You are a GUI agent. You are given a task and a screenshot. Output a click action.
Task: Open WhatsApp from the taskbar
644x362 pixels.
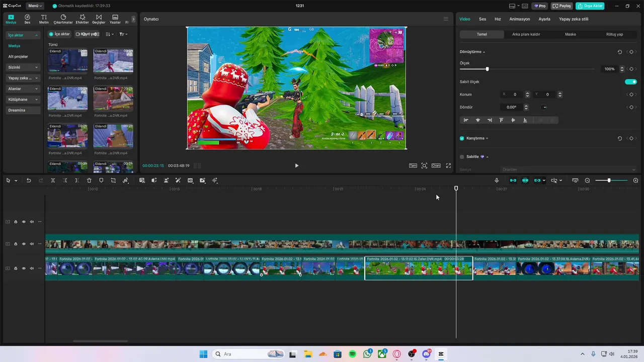click(x=368, y=354)
